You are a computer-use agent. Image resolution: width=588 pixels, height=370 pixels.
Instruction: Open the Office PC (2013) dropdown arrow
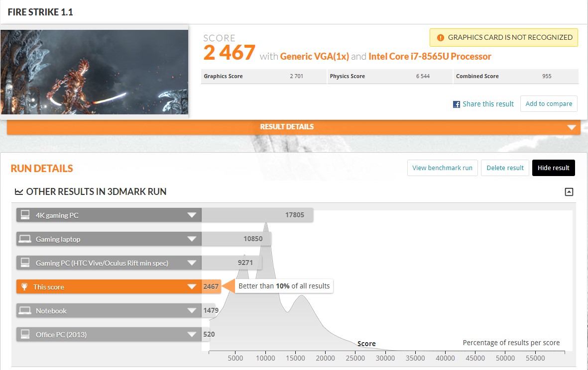tap(192, 335)
